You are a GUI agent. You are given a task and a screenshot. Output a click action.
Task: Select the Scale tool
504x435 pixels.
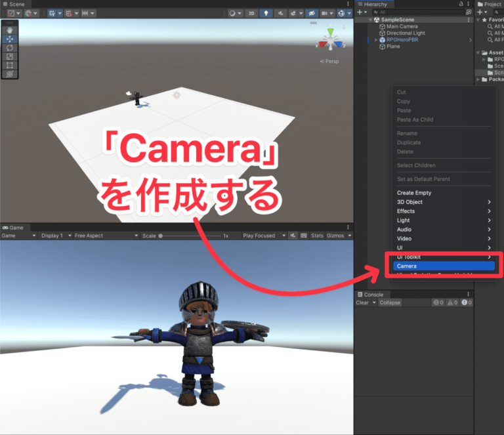click(10, 56)
